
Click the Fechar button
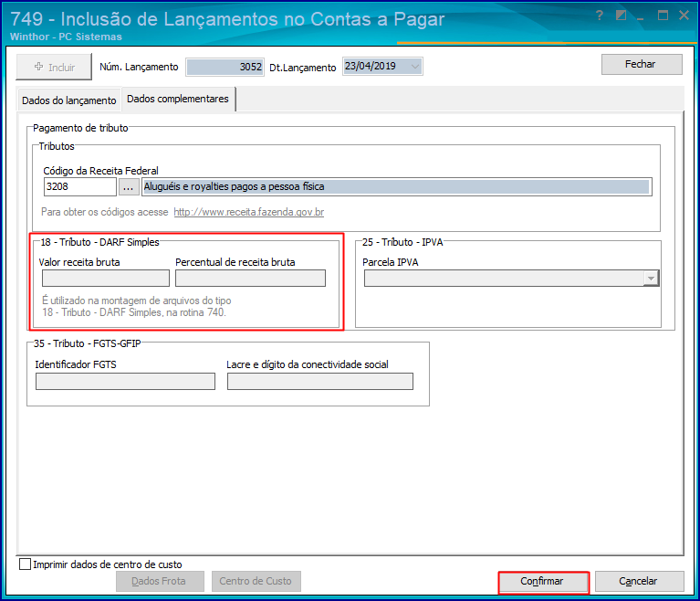(x=642, y=64)
